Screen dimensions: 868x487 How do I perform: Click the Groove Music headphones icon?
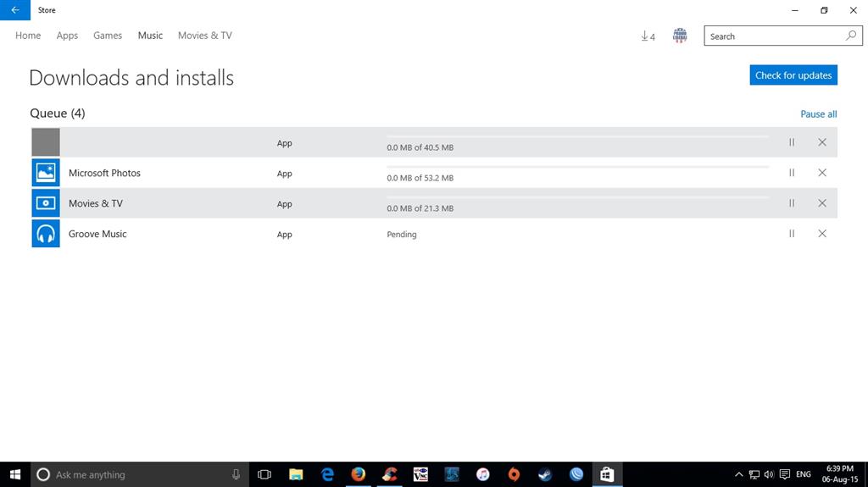point(46,234)
